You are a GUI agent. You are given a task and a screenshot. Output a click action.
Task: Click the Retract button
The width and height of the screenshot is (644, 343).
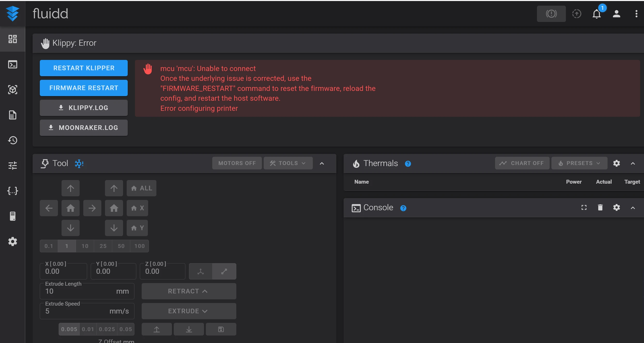pyautogui.click(x=189, y=291)
